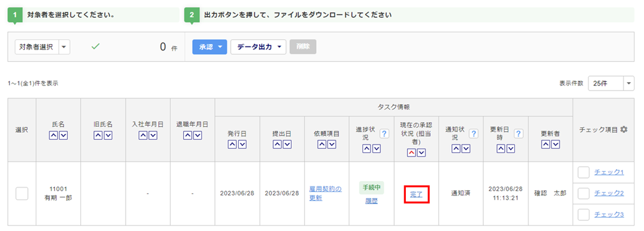Viewport: 644px width, 231px height.
Task: Click the greyed 削除 button
Action: point(303,47)
